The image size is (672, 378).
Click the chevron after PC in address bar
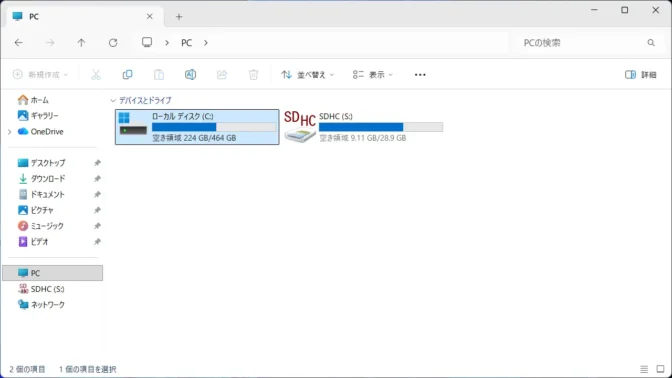click(206, 42)
